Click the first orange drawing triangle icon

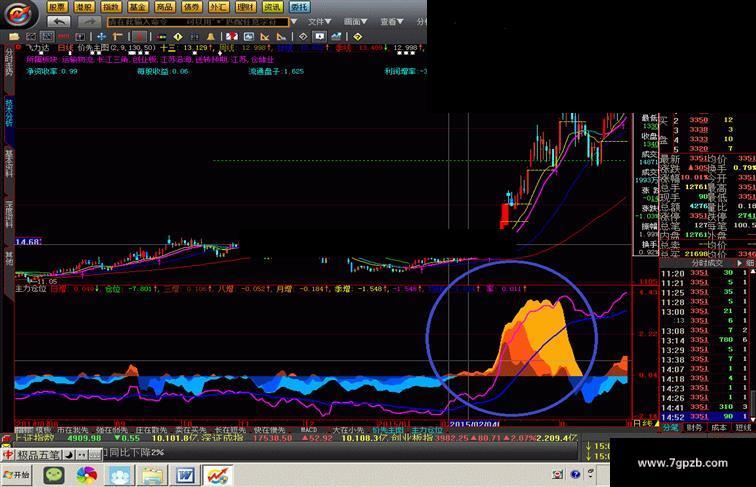click(x=265, y=37)
